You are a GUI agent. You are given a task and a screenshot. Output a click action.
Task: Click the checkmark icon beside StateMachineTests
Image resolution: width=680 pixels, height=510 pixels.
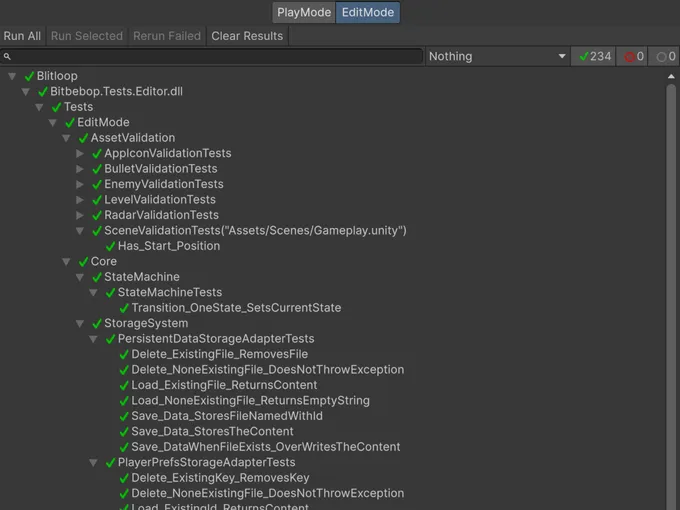pos(110,293)
